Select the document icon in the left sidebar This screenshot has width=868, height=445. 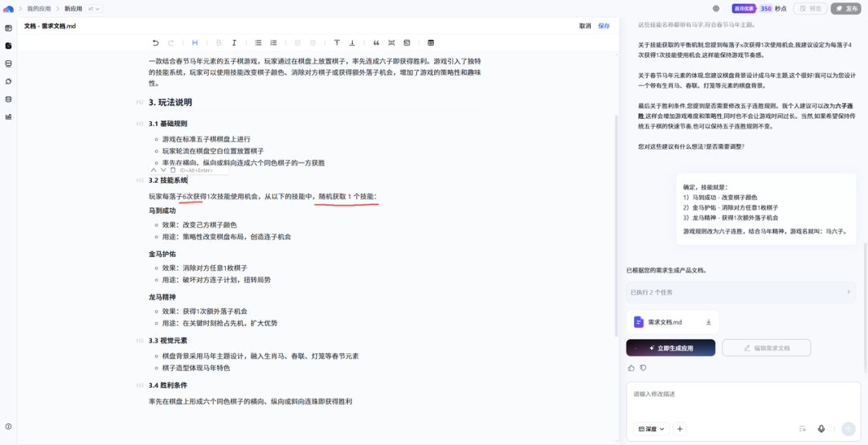tap(8, 46)
